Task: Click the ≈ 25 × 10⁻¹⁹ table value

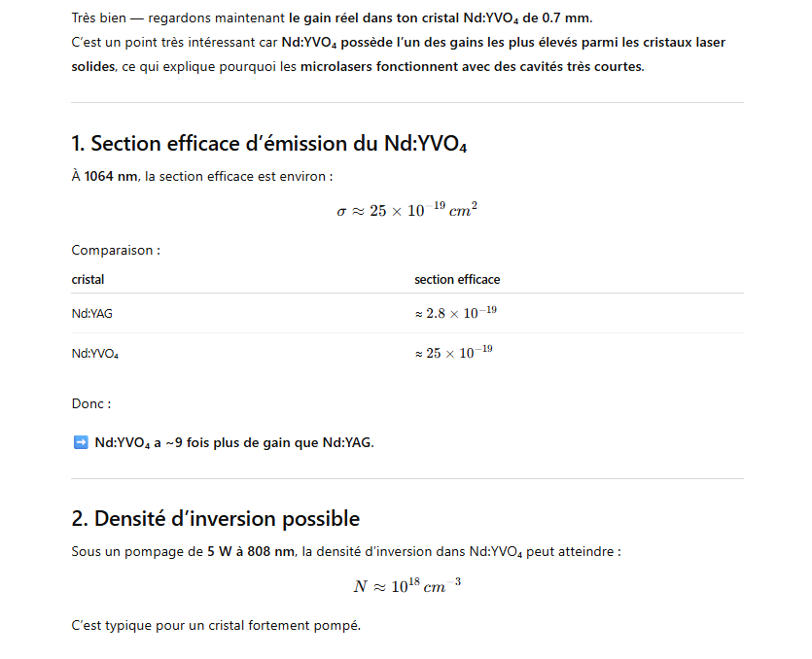Action: click(453, 353)
